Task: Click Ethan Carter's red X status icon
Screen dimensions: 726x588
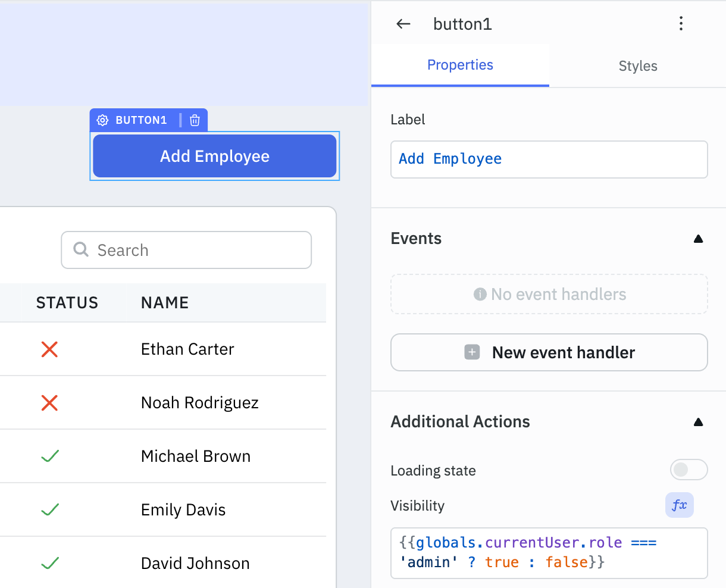Action: click(x=49, y=349)
